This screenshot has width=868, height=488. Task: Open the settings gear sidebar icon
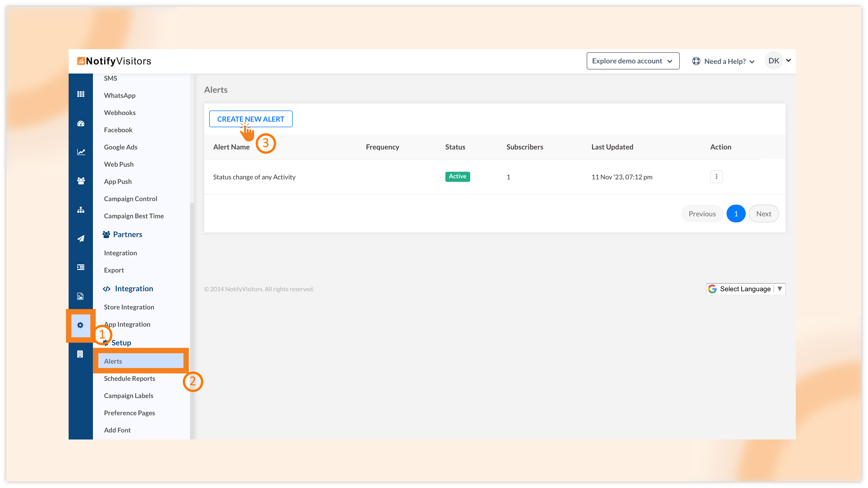(80, 325)
